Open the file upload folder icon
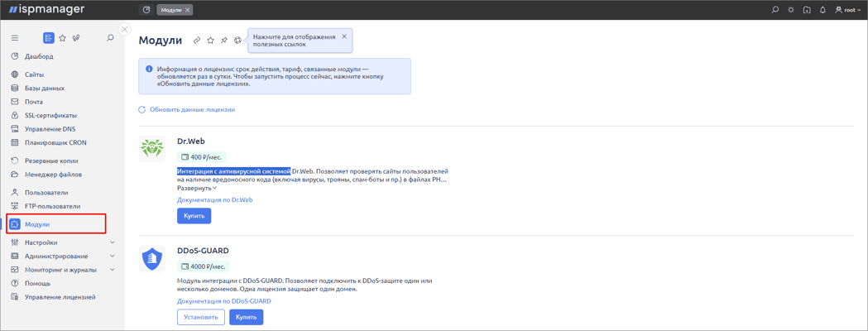 (x=807, y=10)
